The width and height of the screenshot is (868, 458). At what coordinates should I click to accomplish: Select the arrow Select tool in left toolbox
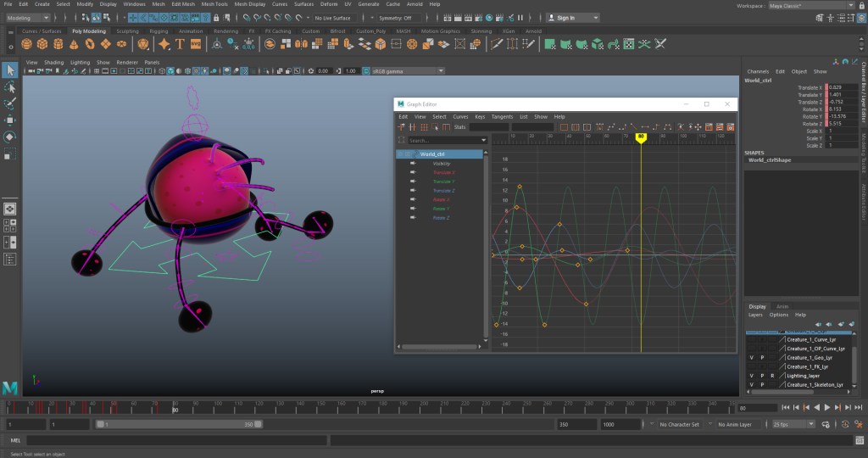pos(9,70)
